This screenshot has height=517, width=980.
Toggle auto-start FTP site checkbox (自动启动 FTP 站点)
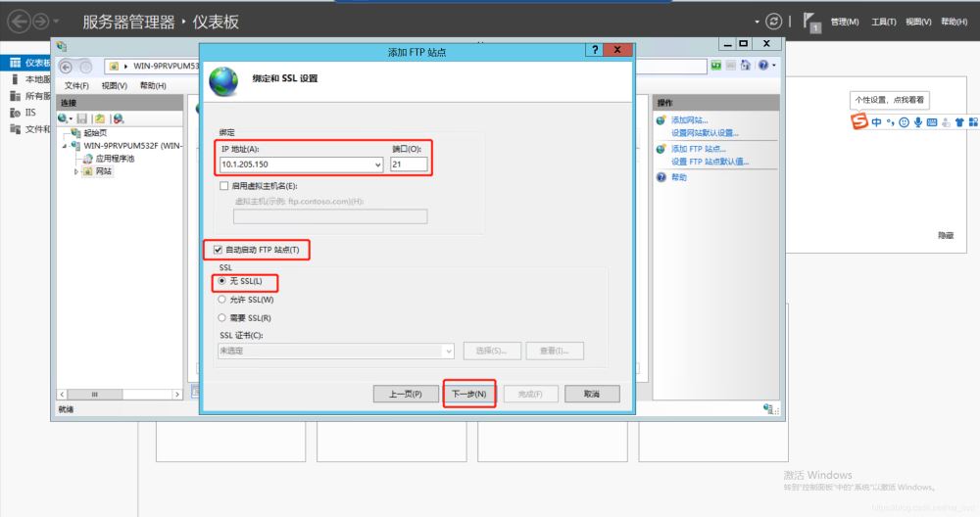[218, 250]
